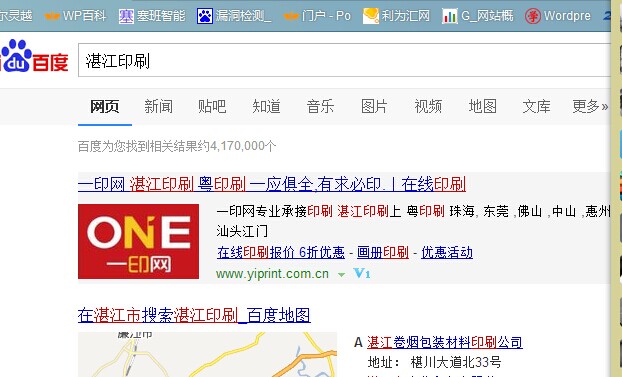
Task: Click the result count text 4,170,000个
Action: 243,146
